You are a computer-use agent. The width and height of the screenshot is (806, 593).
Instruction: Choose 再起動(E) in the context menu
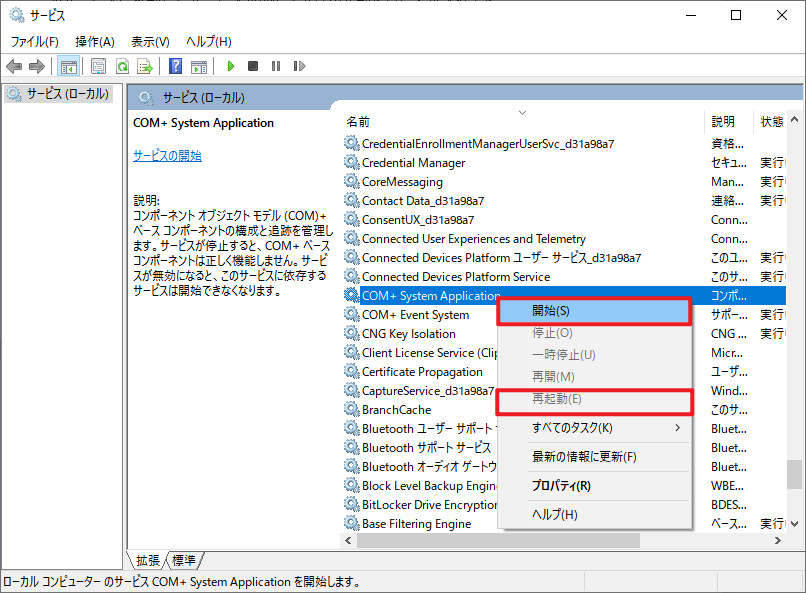pos(594,399)
